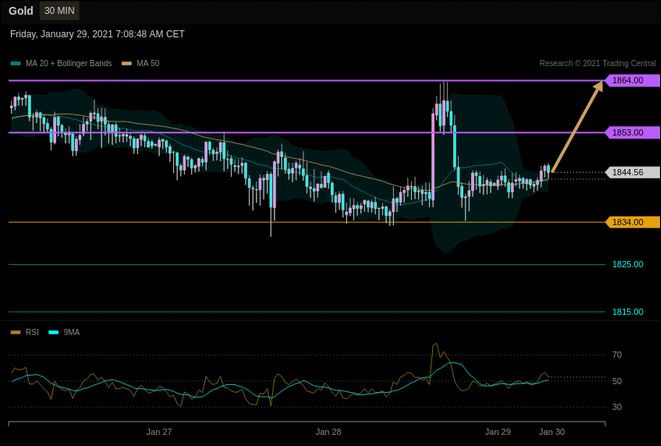Click the Research © 2021 Trading Central credit
The width and height of the screenshot is (661, 446).
pyautogui.click(x=597, y=63)
